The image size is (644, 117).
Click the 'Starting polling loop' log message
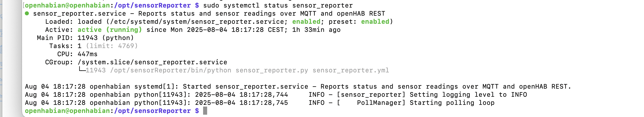[452, 103]
